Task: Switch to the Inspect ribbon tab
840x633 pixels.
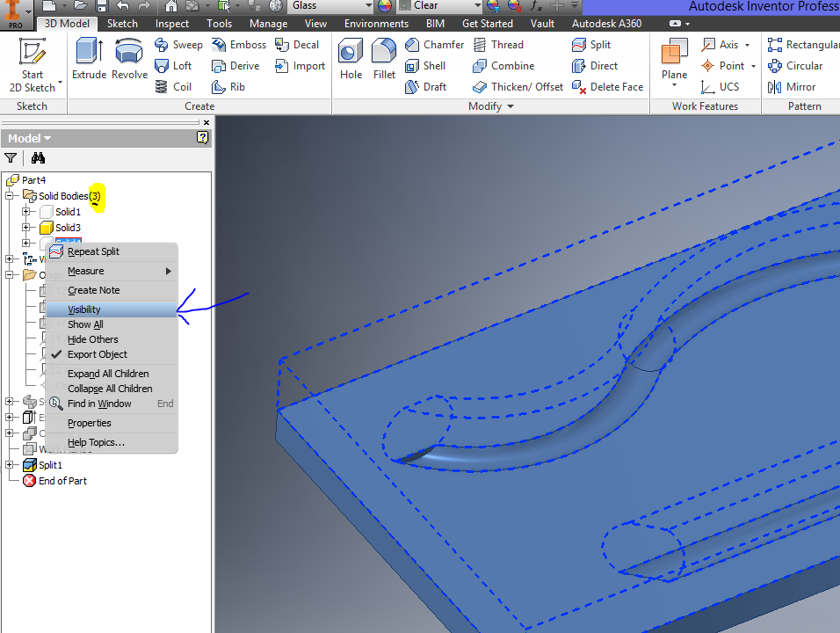Action: point(172,23)
